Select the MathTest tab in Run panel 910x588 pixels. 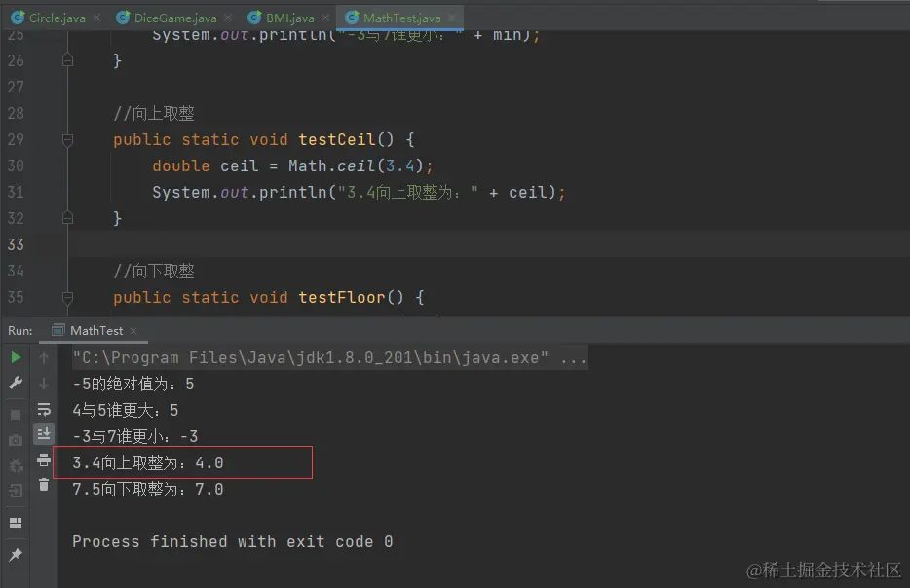coord(96,331)
